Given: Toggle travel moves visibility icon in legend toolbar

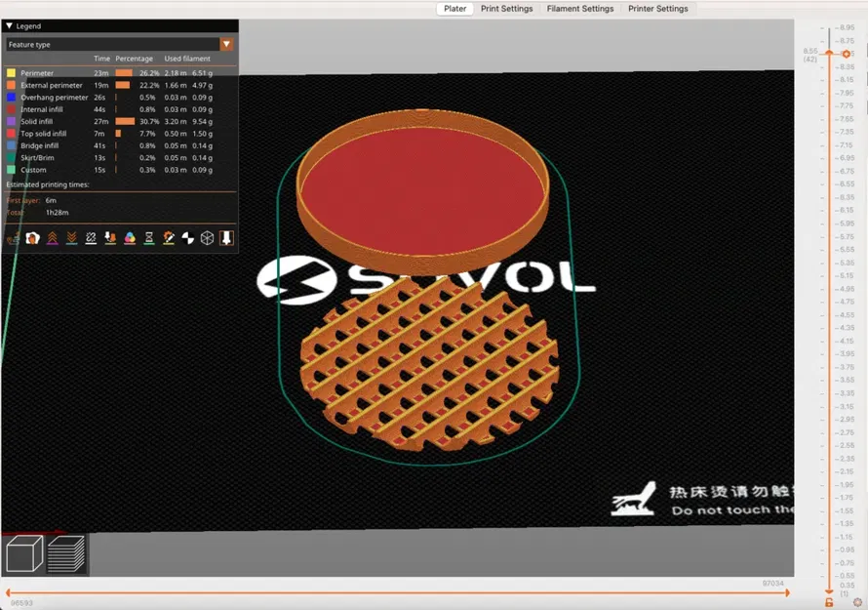Looking at the screenshot, I should 14,238.
